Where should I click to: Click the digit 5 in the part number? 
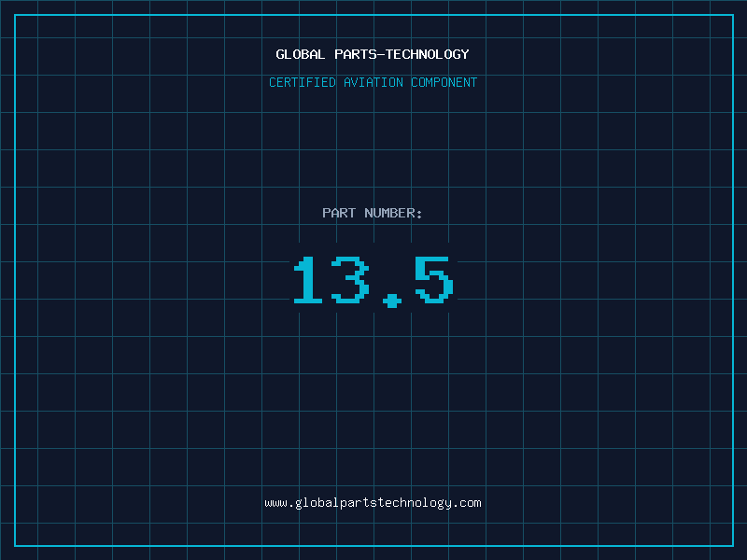pyautogui.click(x=434, y=281)
